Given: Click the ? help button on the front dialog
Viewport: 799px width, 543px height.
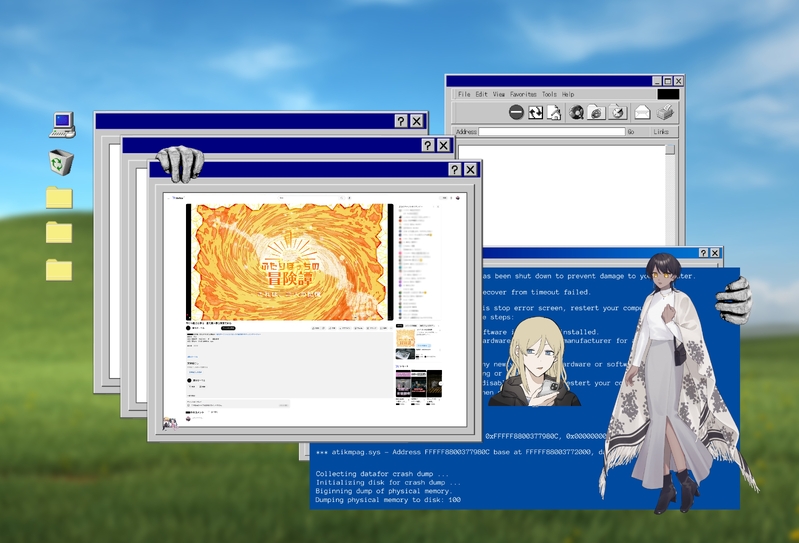Looking at the screenshot, I should click(x=455, y=170).
